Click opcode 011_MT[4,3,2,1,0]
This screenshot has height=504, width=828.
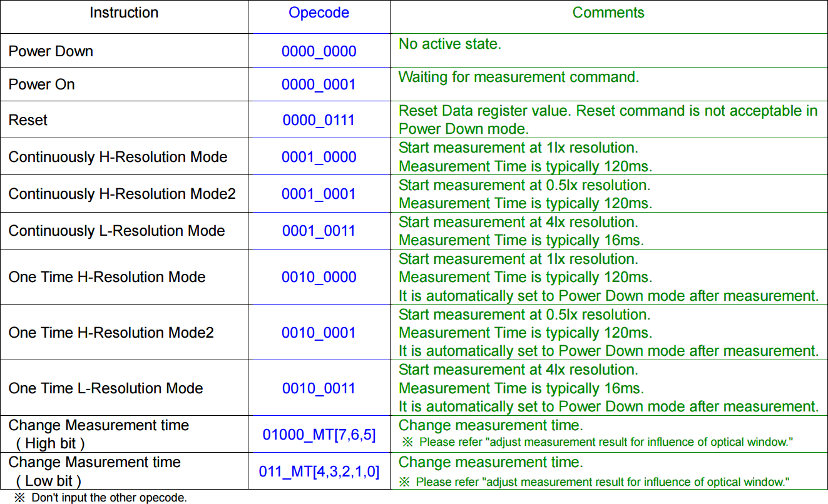[x=319, y=471]
